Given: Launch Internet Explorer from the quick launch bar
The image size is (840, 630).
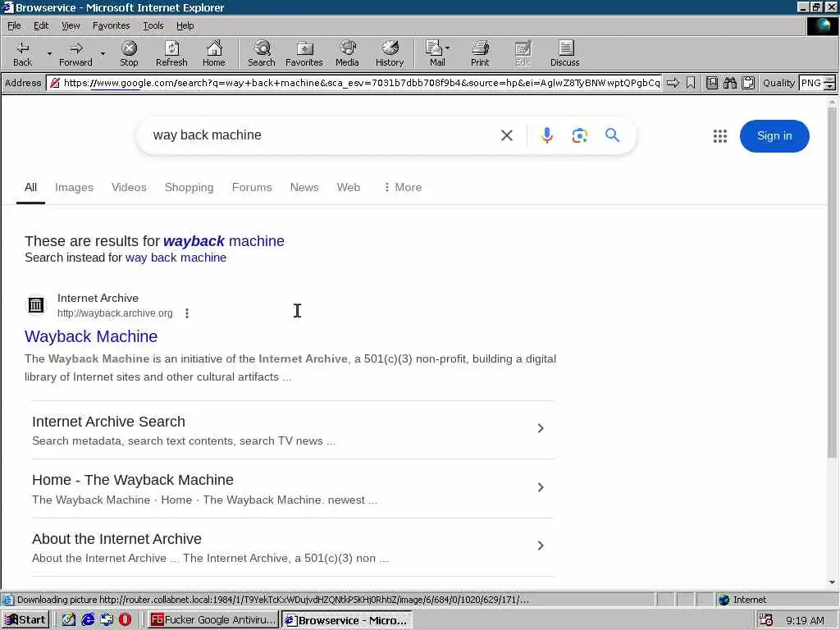Looking at the screenshot, I should click(x=88, y=620).
